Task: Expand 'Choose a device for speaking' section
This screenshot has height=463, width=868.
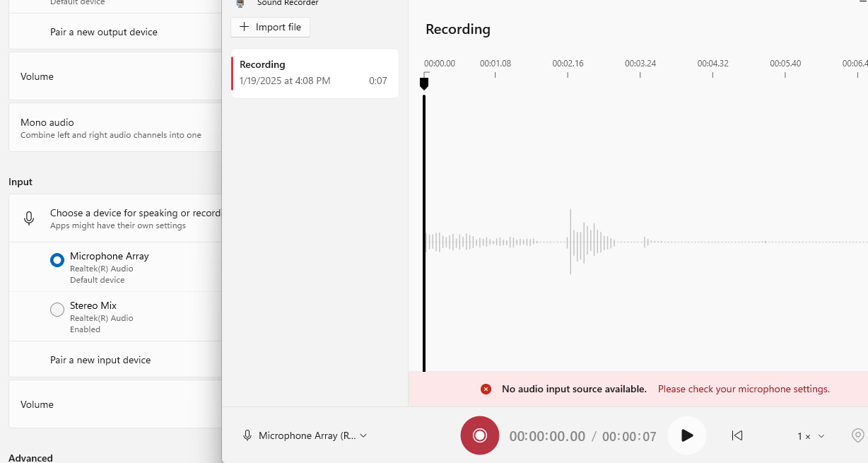Action: pyautogui.click(x=115, y=218)
